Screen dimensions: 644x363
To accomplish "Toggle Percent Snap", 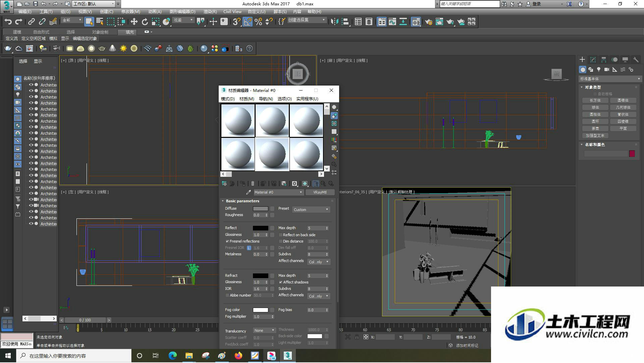I will click(x=258, y=22).
